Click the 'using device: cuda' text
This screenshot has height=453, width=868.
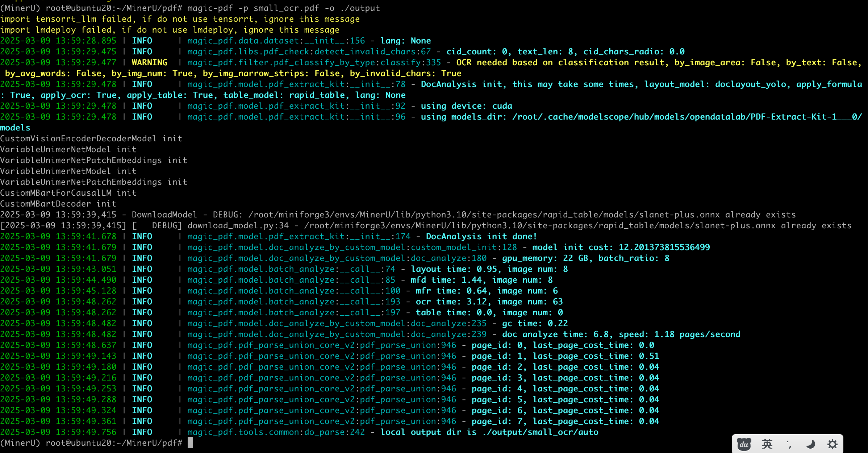coord(466,106)
